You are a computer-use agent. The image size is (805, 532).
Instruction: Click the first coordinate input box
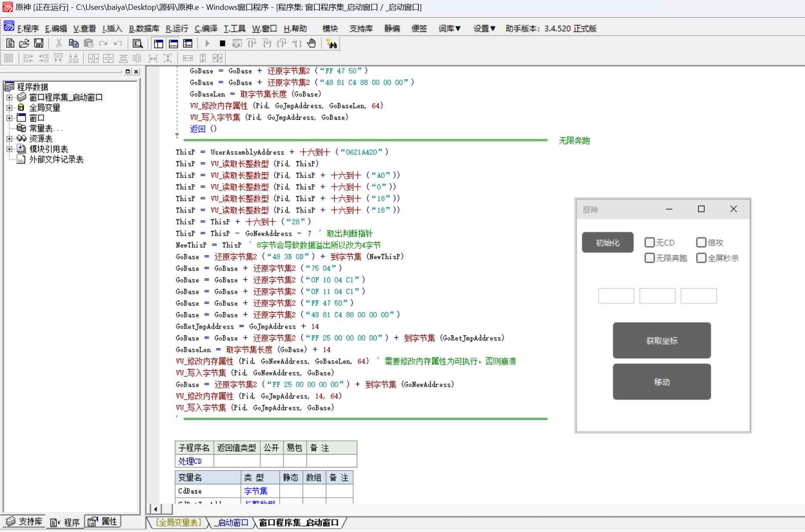click(616, 296)
